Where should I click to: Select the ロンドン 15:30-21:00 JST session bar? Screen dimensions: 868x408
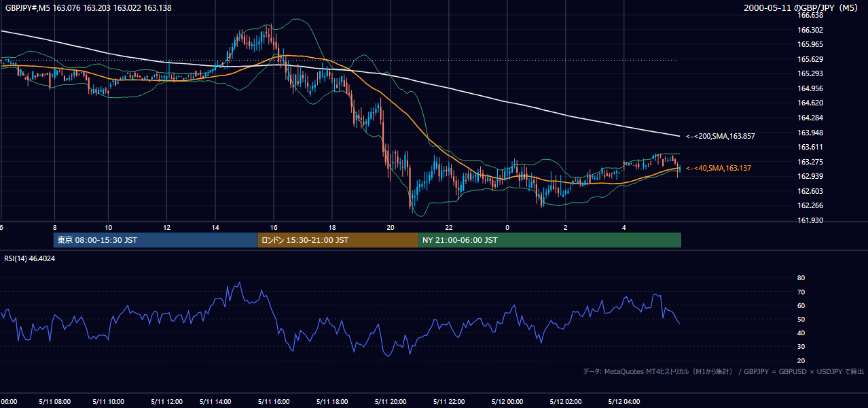338,240
